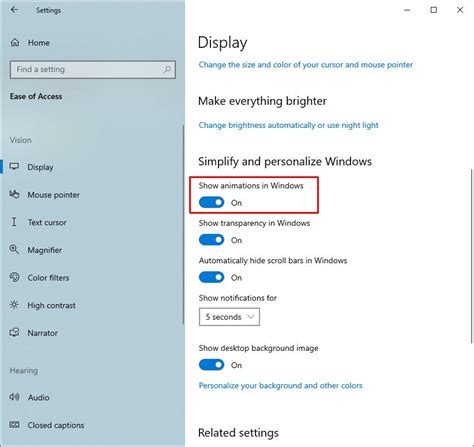Open Home via the house icon
This screenshot has width=474, height=447.
click(15, 42)
